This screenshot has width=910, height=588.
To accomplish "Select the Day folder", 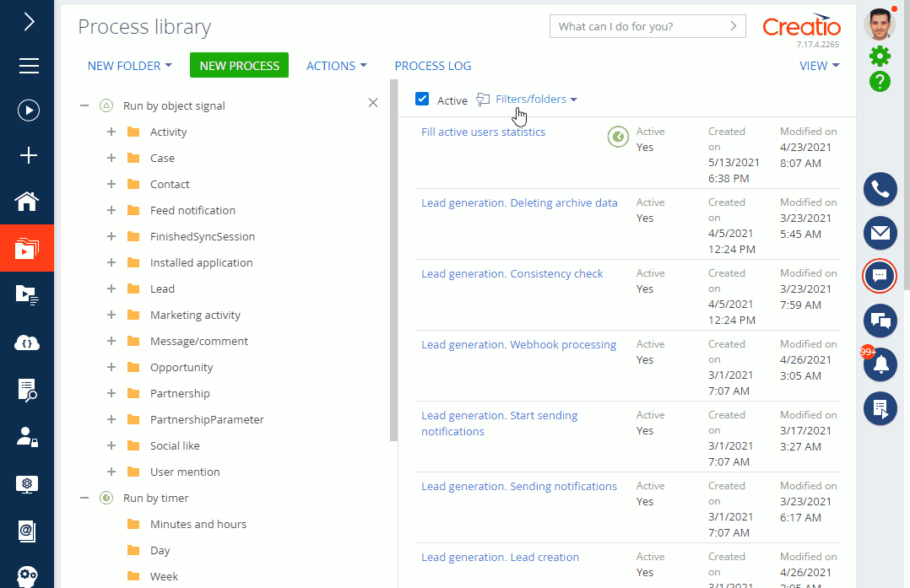I will pos(160,550).
